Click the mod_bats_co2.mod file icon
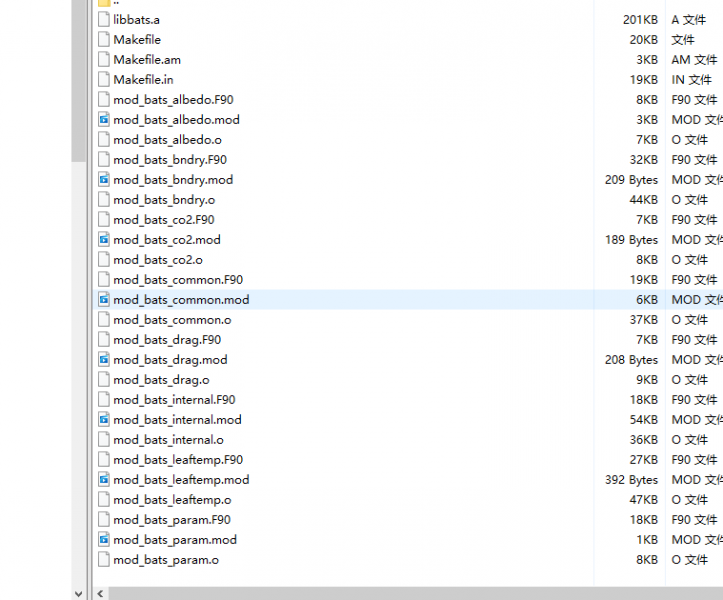 [104, 240]
